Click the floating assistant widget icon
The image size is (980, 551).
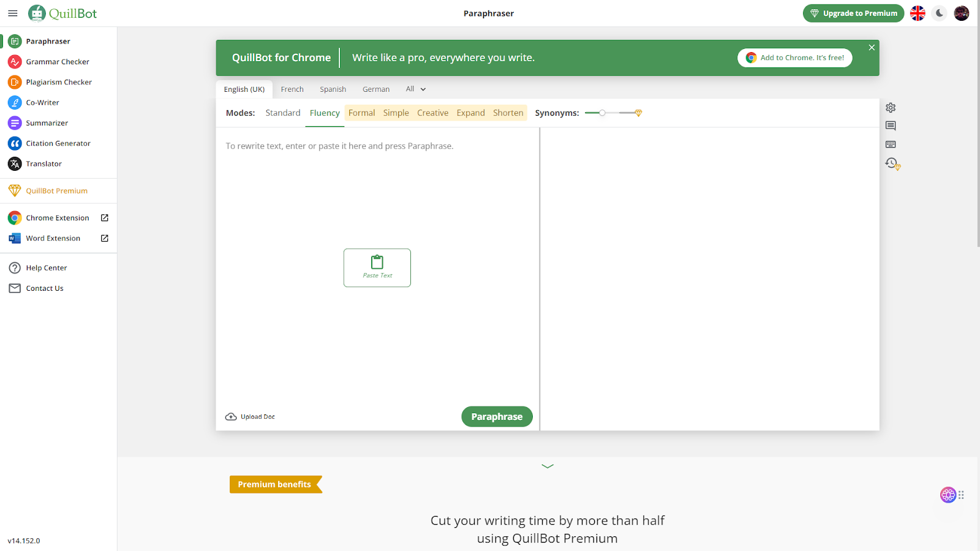948,495
